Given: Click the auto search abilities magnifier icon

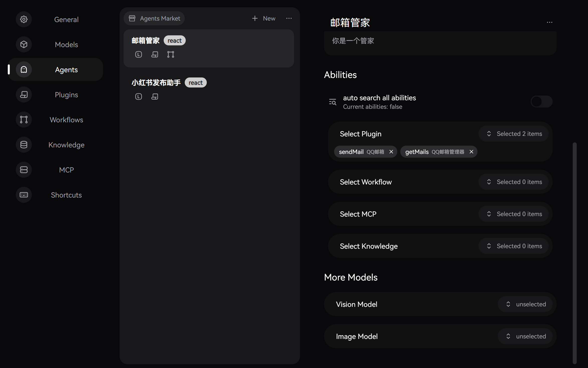Looking at the screenshot, I should [333, 102].
